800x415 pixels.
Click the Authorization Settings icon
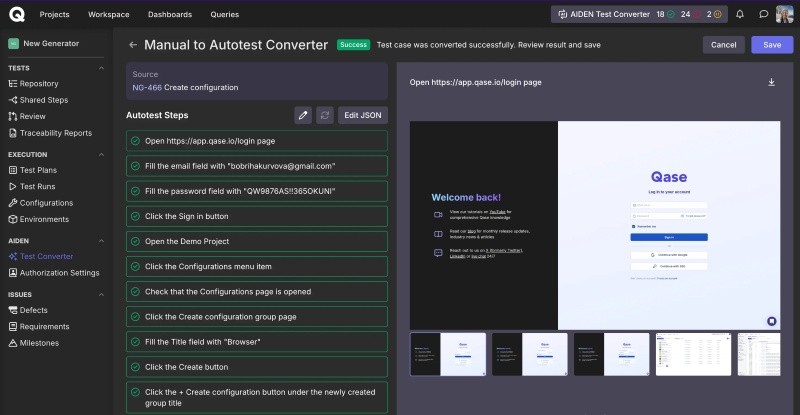pyautogui.click(x=13, y=273)
